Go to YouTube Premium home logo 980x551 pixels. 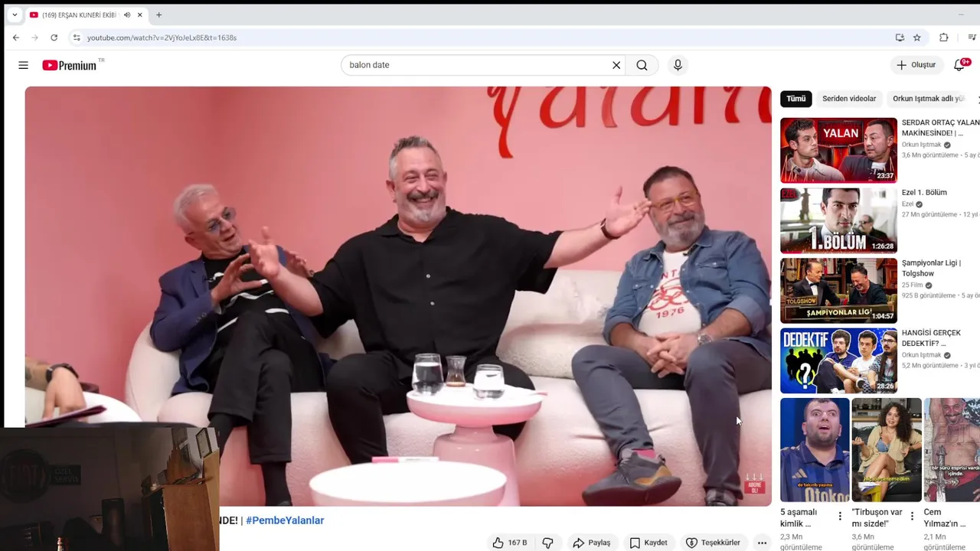click(70, 65)
